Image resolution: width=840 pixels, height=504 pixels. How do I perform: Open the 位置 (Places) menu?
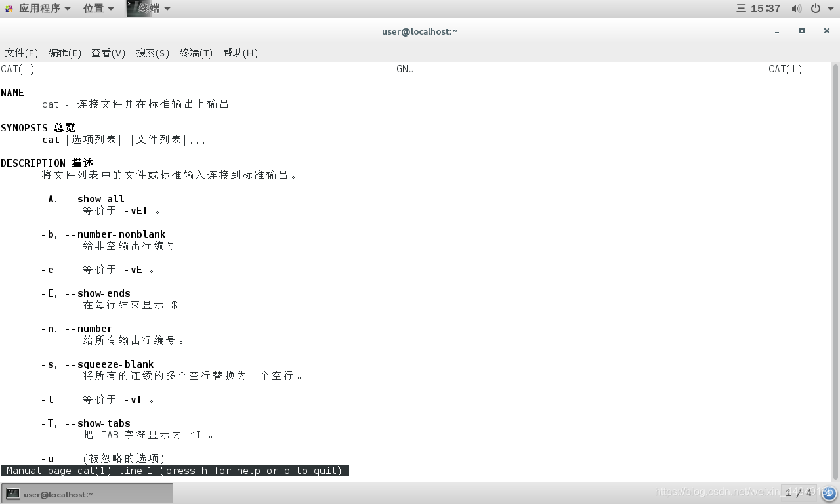click(x=98, y=9)
